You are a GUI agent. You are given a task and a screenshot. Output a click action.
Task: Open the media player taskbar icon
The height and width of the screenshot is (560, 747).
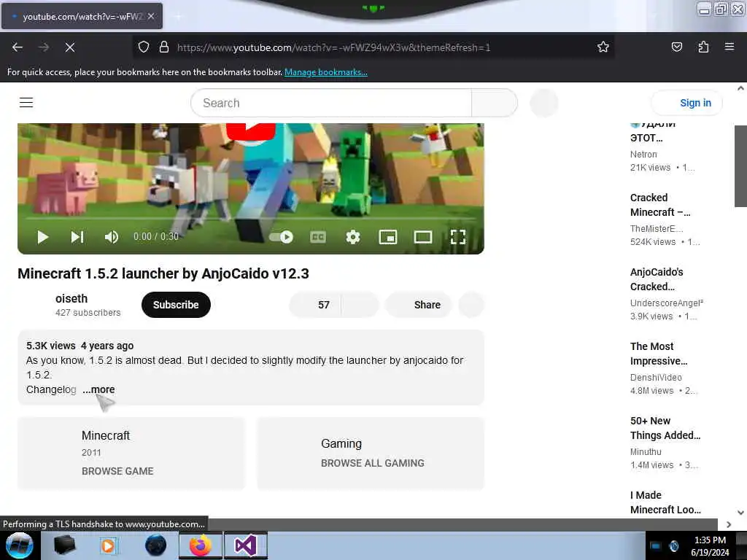click(108, 545)
